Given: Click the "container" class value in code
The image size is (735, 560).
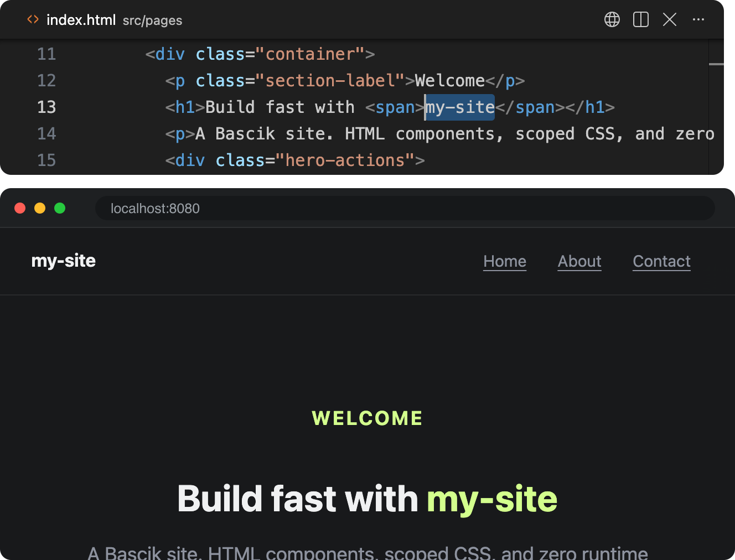Looking at the screenshot, I should tap(310, 54).
